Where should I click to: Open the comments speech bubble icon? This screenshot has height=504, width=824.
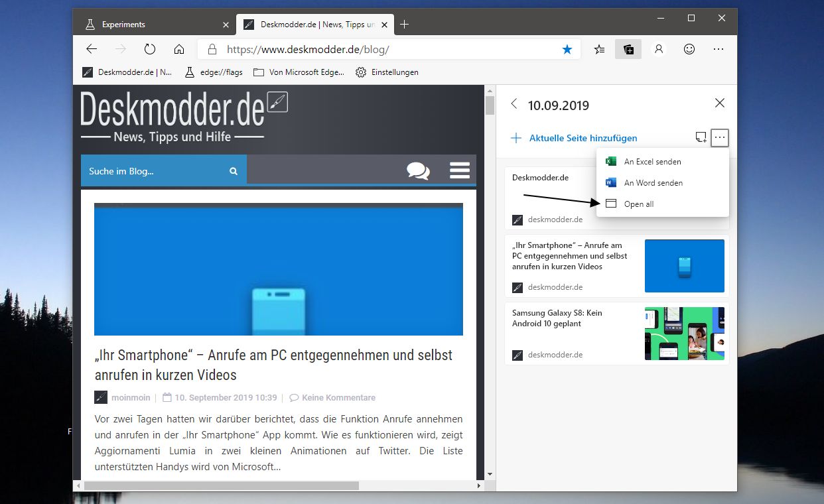tap(418, 170)
